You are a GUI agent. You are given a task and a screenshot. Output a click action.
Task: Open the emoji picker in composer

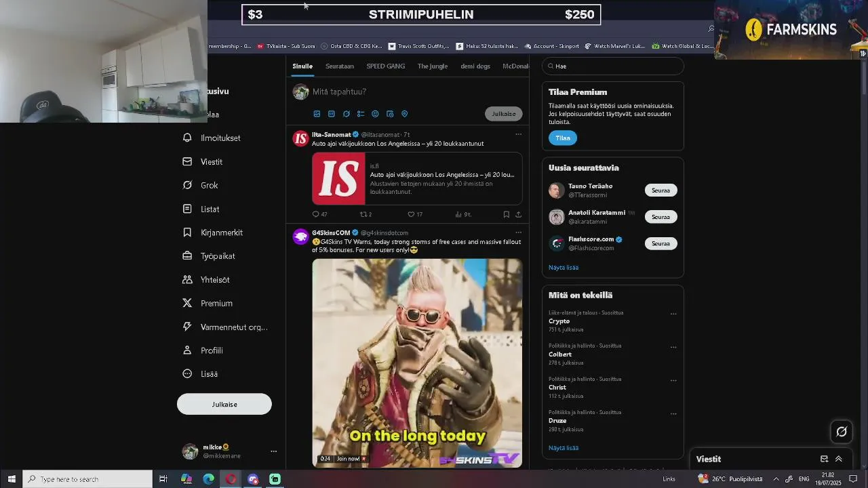pyautogui.click(x=375, y=114)
